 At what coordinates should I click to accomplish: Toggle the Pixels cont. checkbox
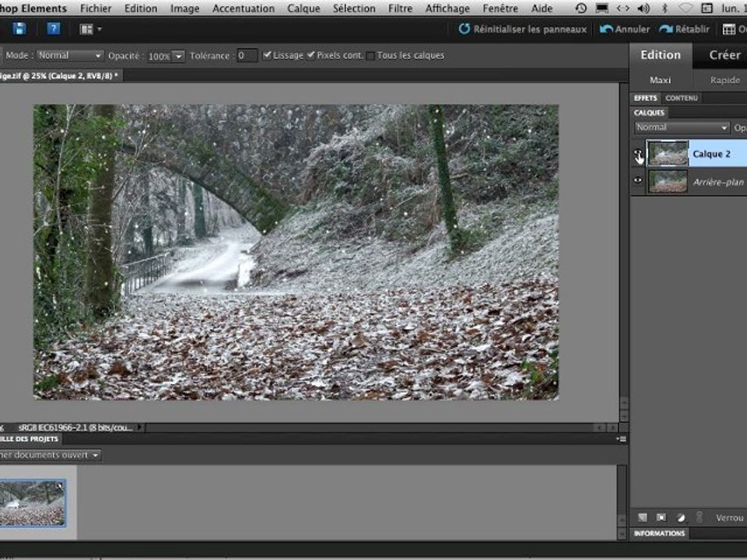coord(311,55)
